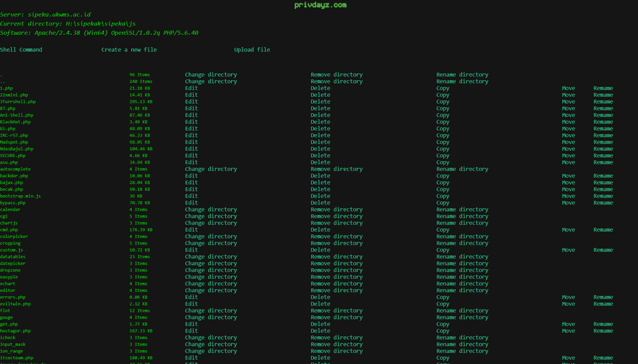Change directory into cgi
The image size is (638, 364).
pyautogui.click(x=211, y=216)
